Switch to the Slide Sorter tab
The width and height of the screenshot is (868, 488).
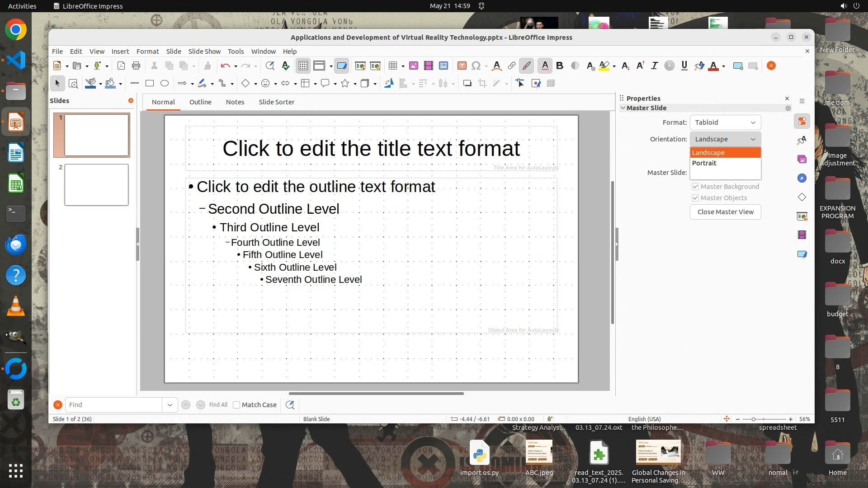point(276,102)
